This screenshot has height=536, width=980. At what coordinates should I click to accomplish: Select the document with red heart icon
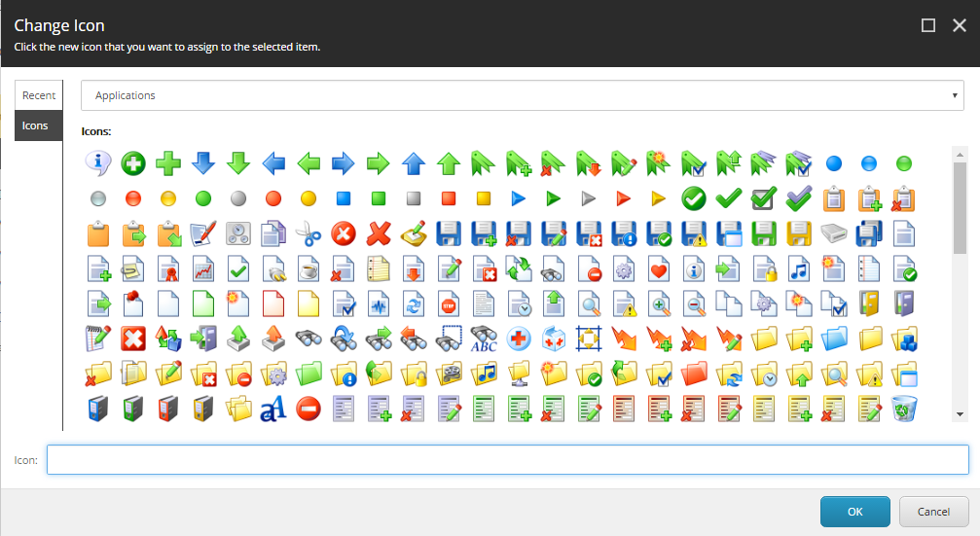[x=659, y=269]
